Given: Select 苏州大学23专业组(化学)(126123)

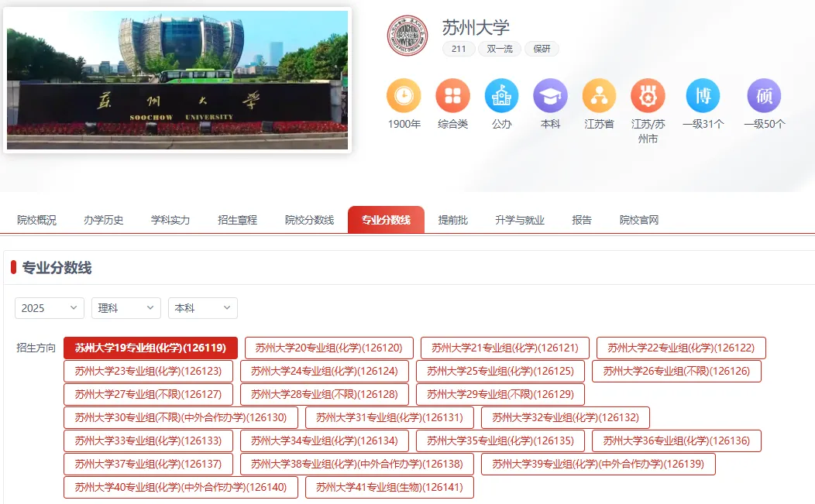Looking at the screenshot, I should pyautogui.click(x=148, y=371).
